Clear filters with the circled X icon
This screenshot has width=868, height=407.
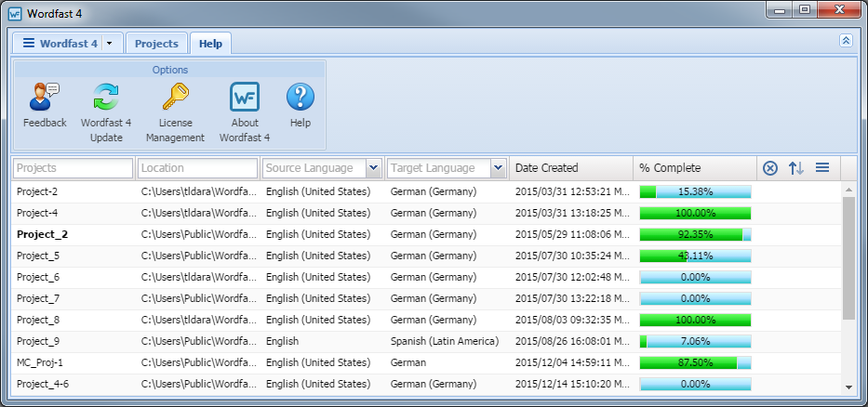(x=770, y=168)
